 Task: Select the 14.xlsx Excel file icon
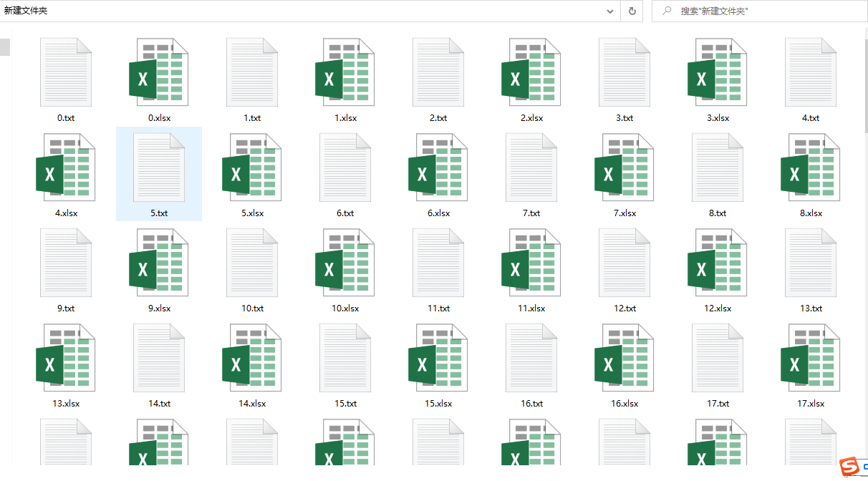pos(252,356)
